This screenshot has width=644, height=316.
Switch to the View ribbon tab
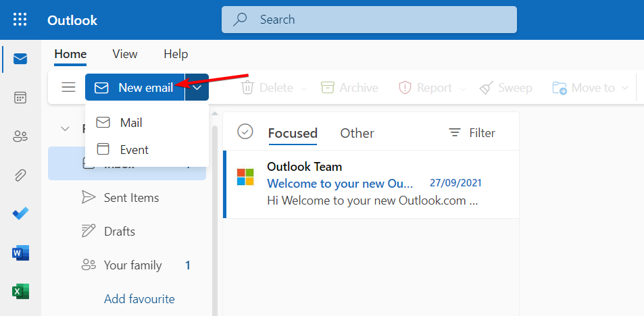125,54
